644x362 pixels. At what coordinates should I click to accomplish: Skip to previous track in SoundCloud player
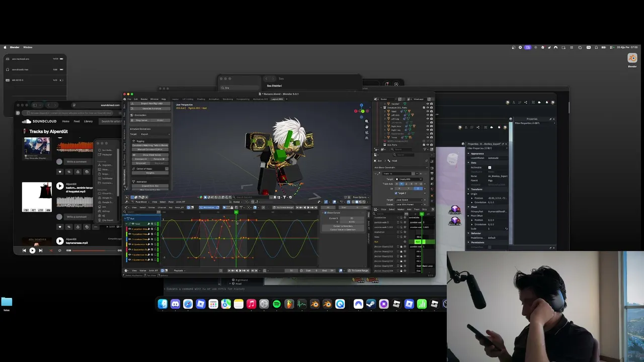(x=24, y=250)
